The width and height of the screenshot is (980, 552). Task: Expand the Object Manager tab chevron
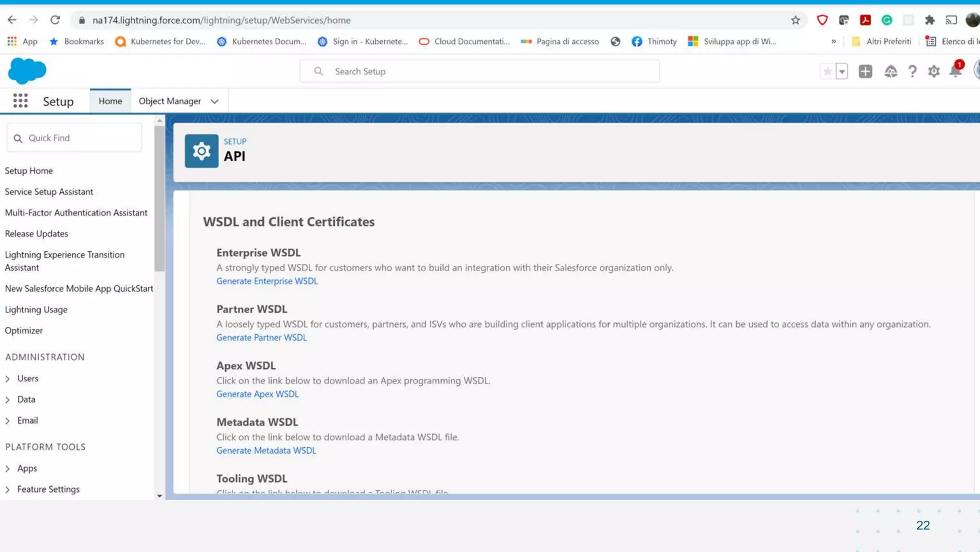[x=214, y=101]
